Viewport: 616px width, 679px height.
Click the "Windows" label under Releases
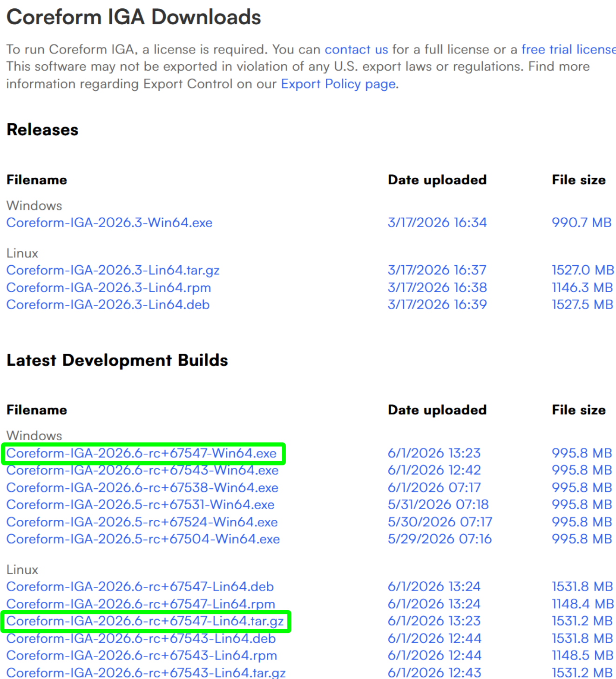tap(34, 206)
